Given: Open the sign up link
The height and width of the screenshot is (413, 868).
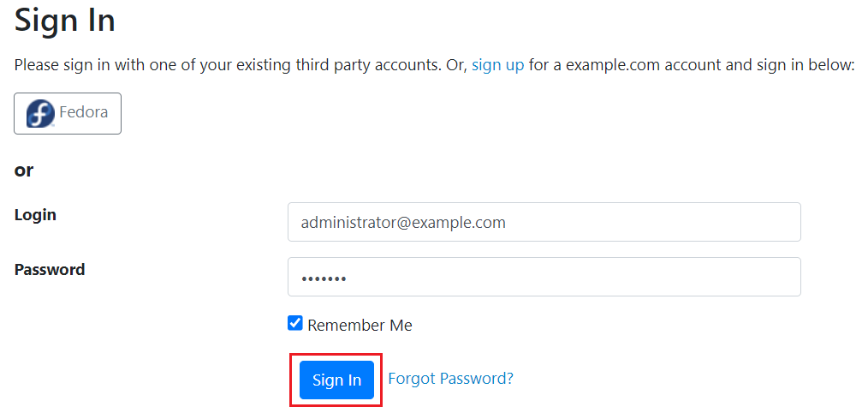Looking at the screenshot, I should pos(497,64).
